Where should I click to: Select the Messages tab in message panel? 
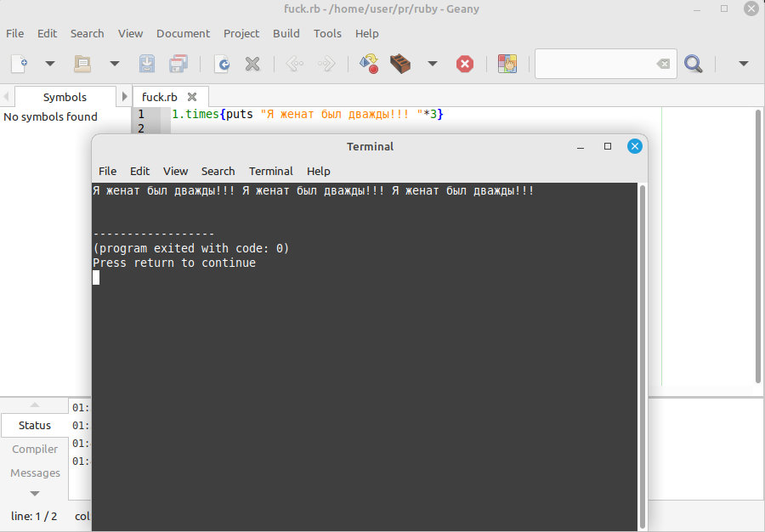click(x=35, y=473)
